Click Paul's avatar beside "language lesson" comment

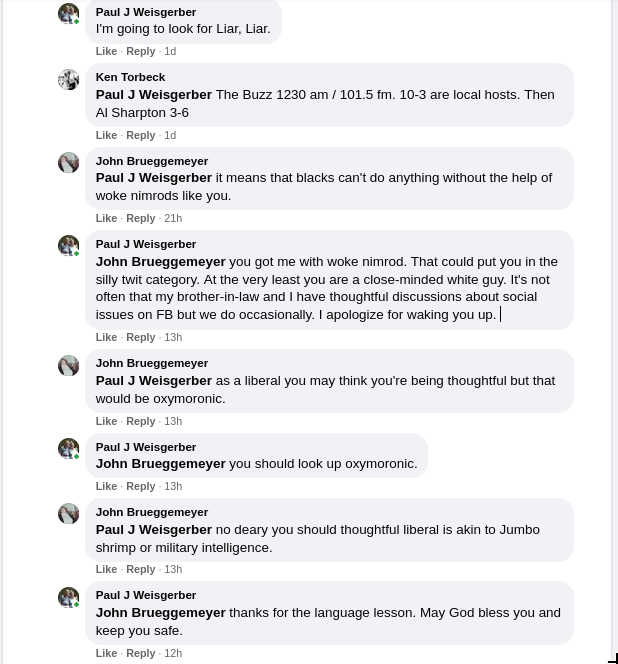click(x=68, y=597)
